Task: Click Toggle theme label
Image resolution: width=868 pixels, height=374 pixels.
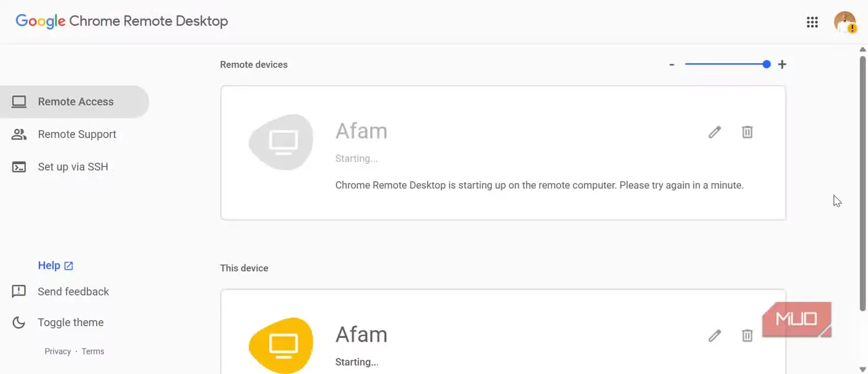Action: point(70,323)
